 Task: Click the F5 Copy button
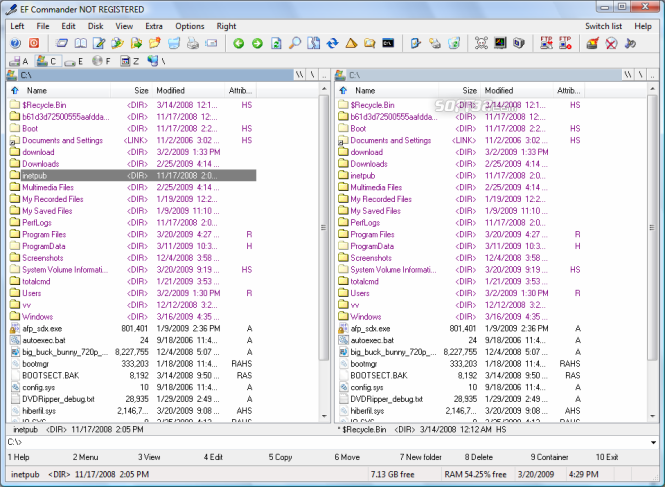280,457
